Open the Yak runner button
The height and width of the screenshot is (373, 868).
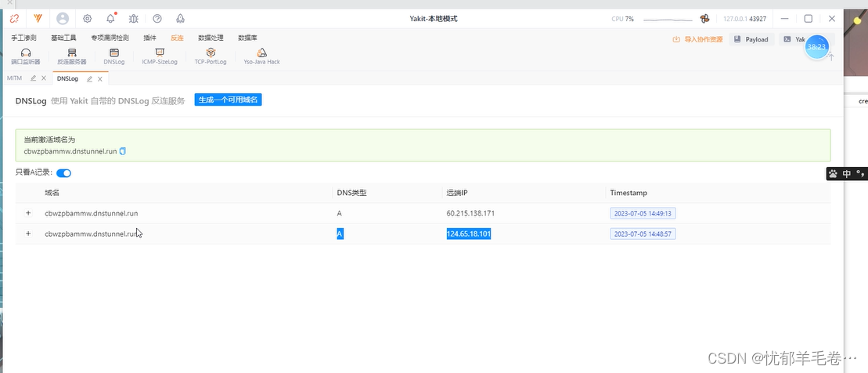coord(794,39)
